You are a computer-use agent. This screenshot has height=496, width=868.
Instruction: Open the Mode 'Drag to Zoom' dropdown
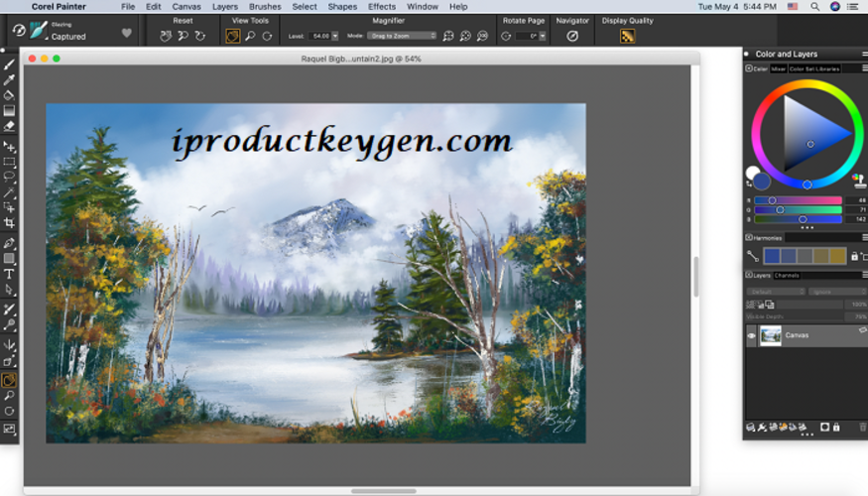click(x=402, y=36)
